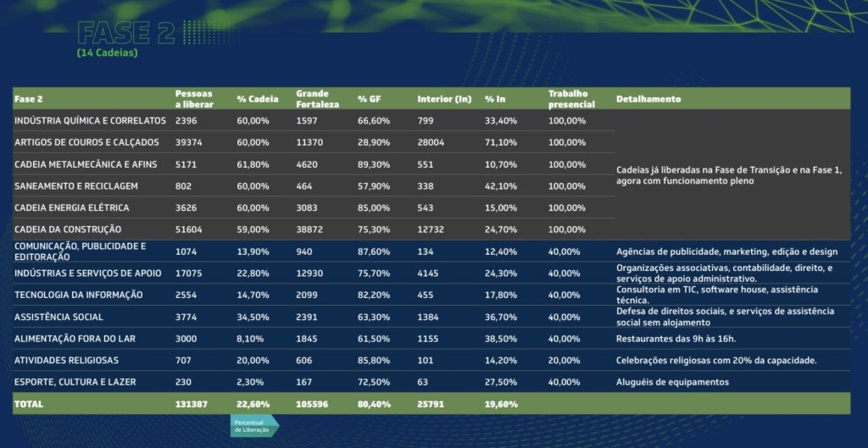868x448 pixels.
Task: Click the 'CADEIA DA CONSTRUÇÃO' row label
Action: click(68, 230)
